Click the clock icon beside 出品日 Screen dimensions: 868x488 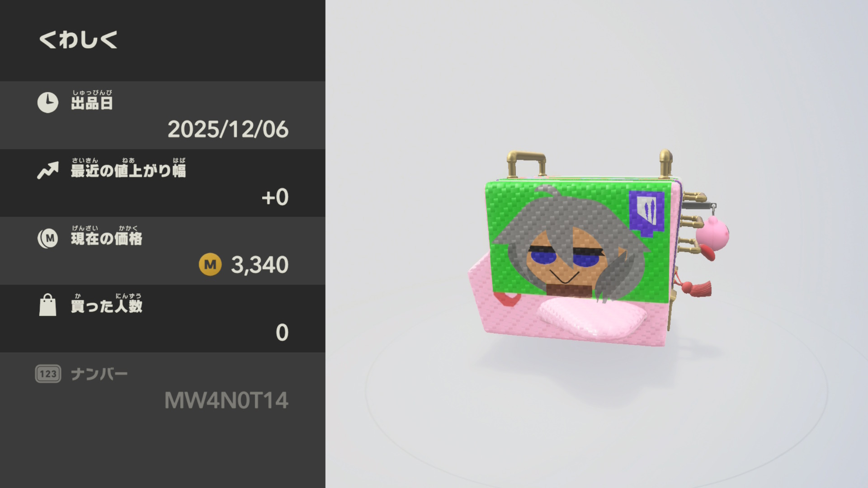coord(47,103)
